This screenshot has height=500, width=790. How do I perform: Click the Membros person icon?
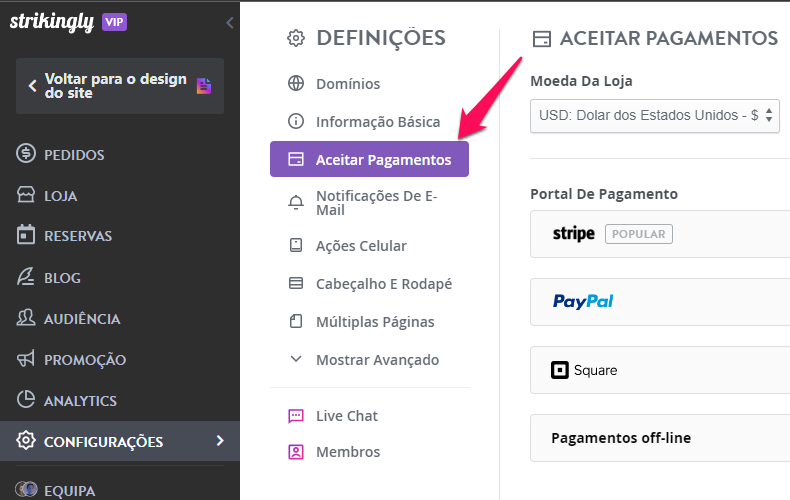(x=296, y=452)
